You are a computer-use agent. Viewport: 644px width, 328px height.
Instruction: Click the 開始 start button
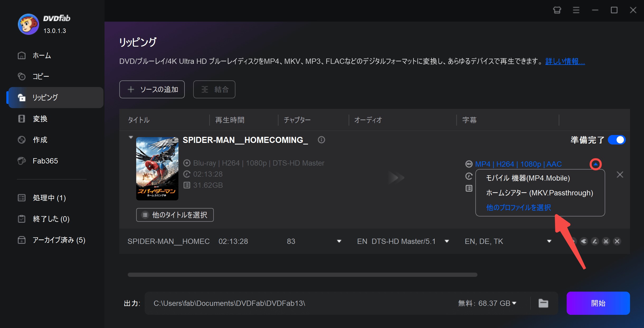pyautogui.click(x=598, y=303)
